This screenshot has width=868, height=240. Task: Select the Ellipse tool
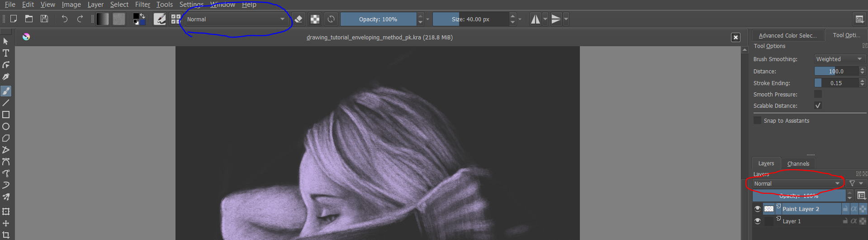6,126
